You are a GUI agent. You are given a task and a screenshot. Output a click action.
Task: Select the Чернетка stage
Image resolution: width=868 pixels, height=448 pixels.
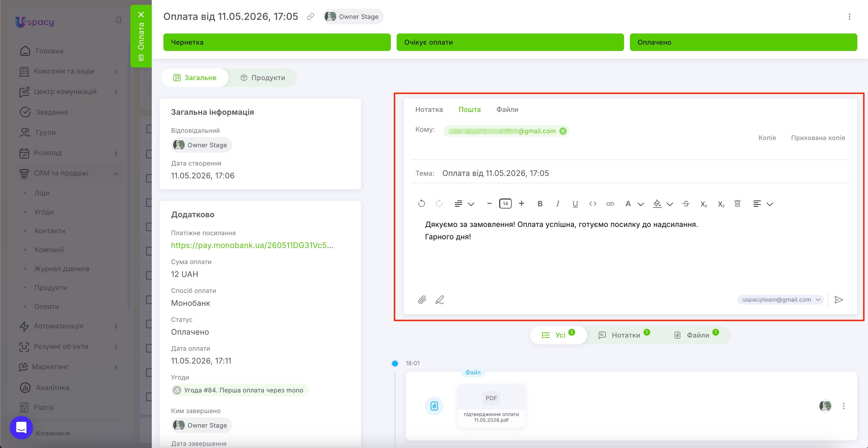point(277,42)
